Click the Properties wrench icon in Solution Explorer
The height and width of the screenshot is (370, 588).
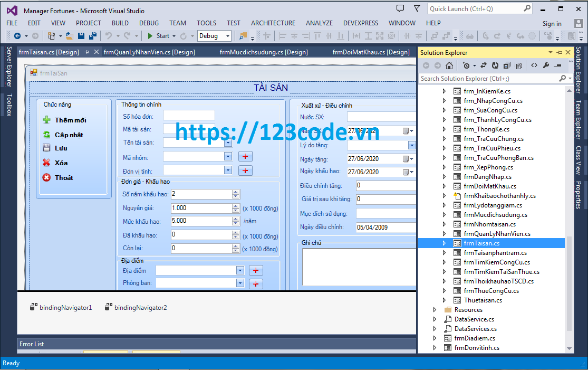click(546, 65)
